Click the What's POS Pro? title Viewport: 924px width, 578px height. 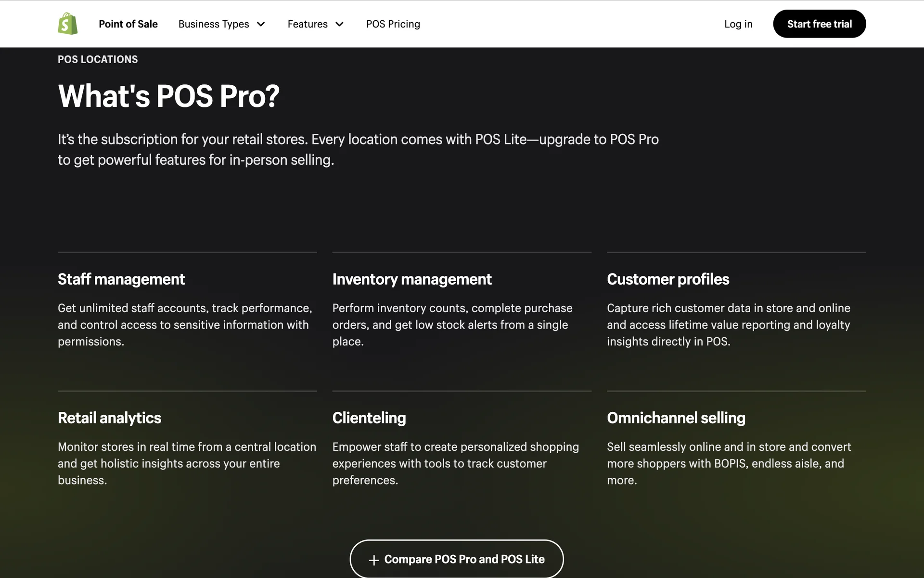pos(168,96)
